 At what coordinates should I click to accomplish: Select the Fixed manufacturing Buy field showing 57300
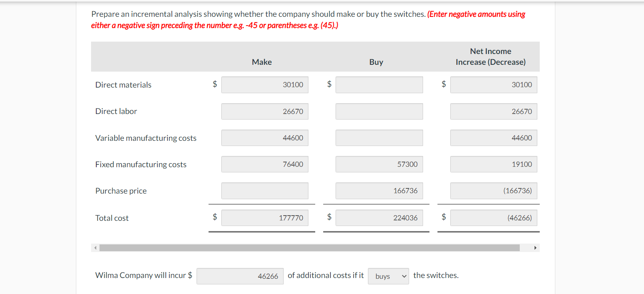coord(379,164)
